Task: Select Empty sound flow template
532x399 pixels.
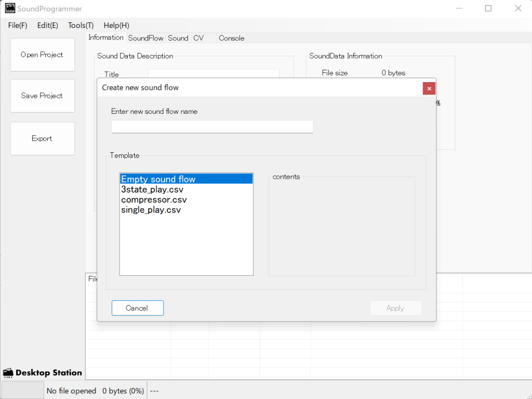Action: [x=158, y=179]
